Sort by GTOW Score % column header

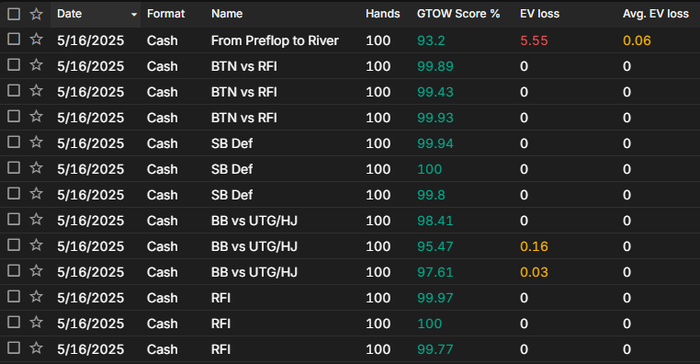click(x=458, y=14)
